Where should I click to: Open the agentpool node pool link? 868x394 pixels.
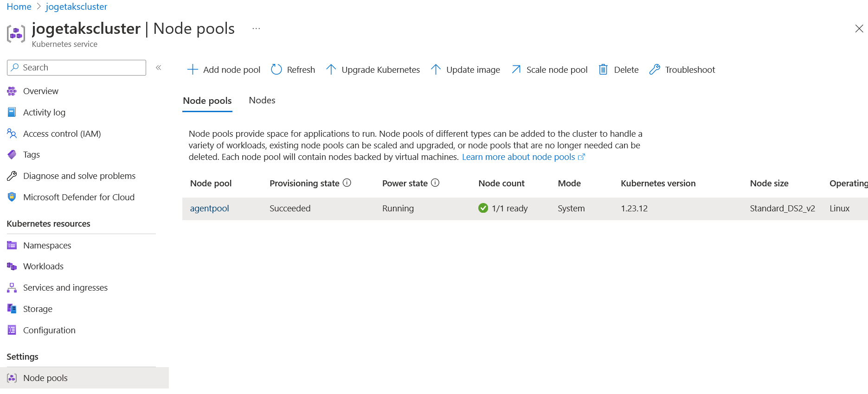pos(209,209)
